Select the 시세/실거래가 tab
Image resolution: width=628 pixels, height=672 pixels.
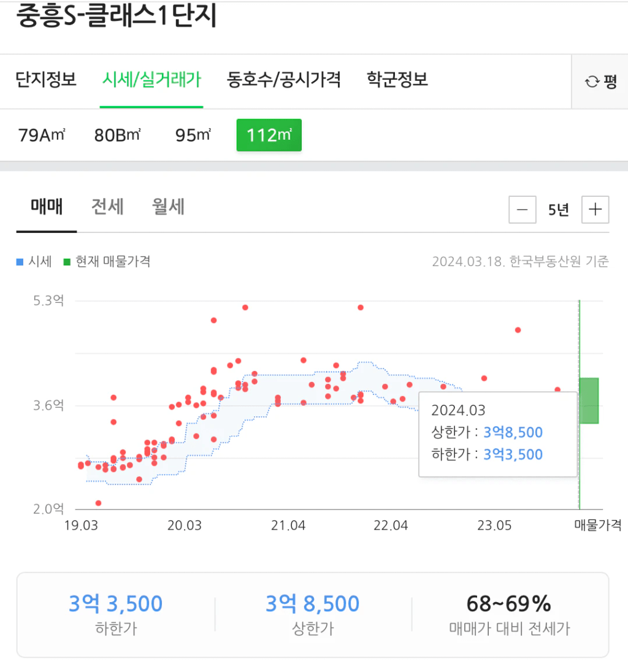pos(151,79)
